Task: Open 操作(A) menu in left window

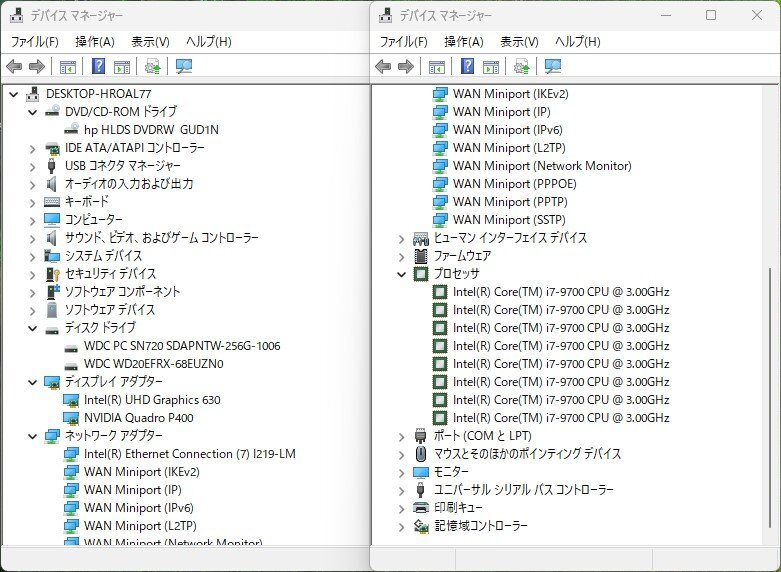Action: point(95,42)
